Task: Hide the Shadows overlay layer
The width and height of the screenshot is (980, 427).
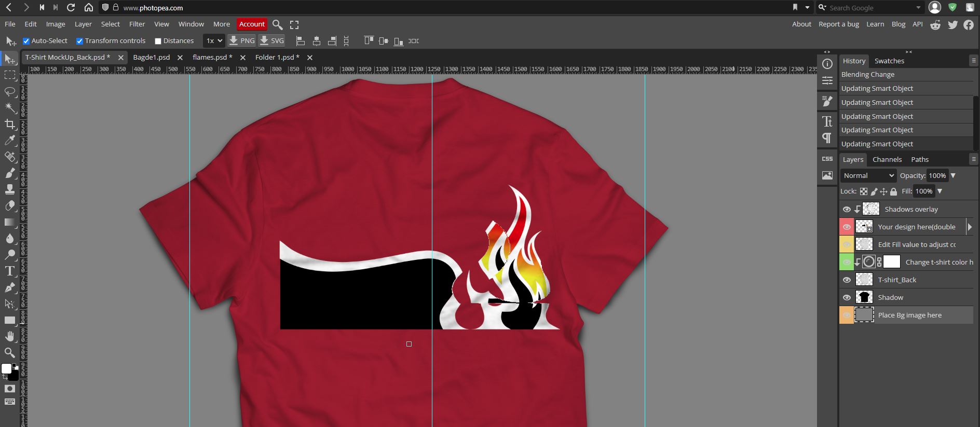Action: [847, 209]
